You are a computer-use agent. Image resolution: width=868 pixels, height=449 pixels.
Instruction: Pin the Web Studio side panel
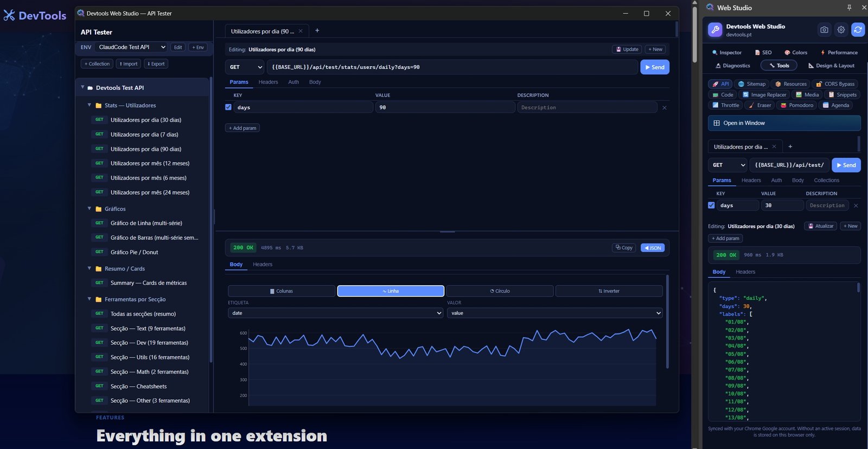coord(849,8)
